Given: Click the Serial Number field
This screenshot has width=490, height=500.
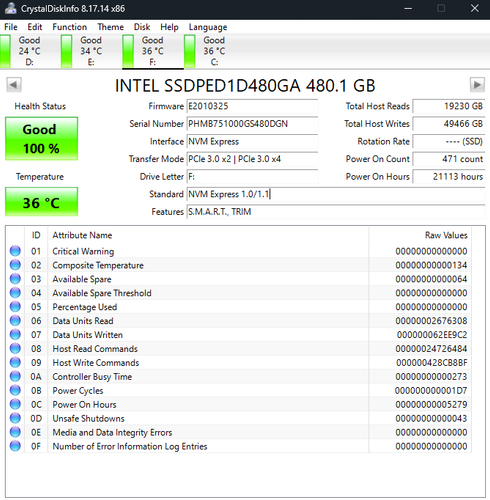Looking at the screenshot, I should 252,124.
